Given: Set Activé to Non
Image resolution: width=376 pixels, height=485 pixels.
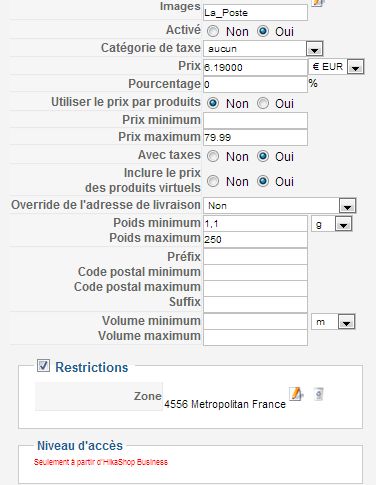Looking at the screenshot, I should coord(213,32).
